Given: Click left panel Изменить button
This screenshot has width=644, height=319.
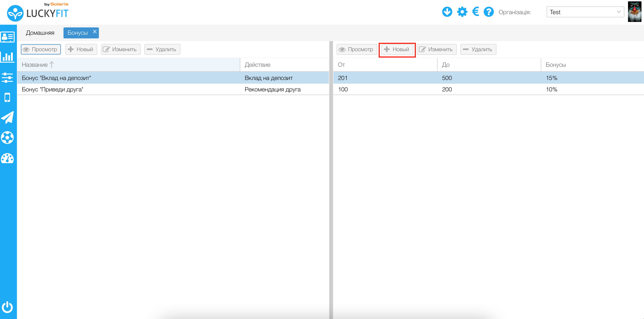Looking at the screenshot, I should point(121,49).
